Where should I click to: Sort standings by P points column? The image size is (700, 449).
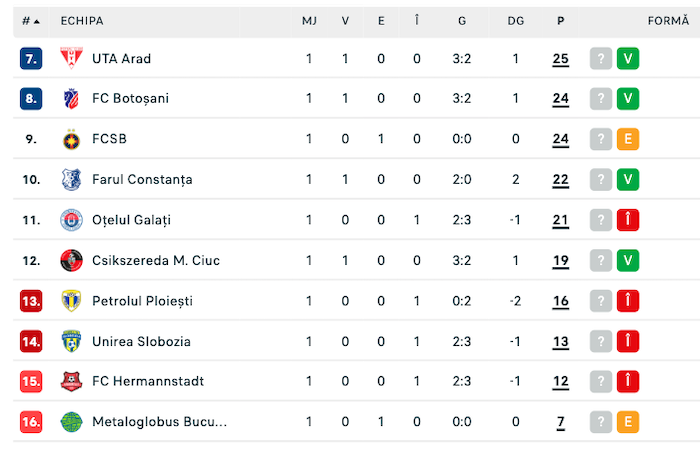tap(560, 21)
